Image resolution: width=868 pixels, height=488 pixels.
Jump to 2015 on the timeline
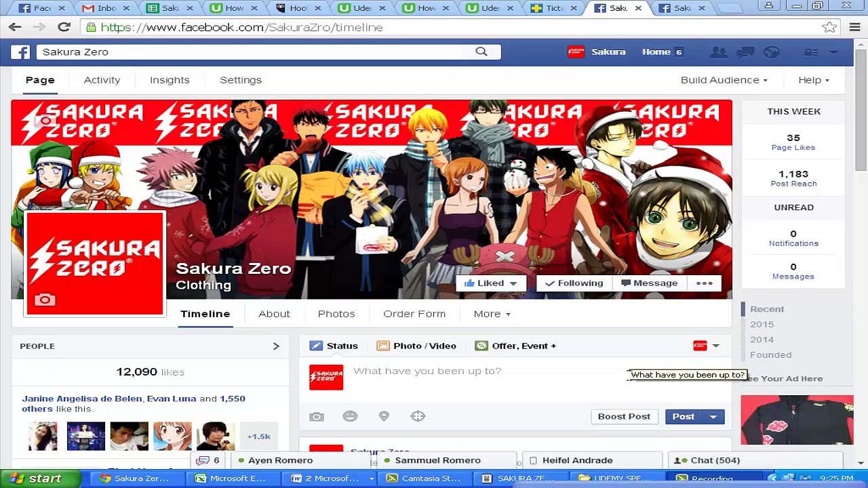tap(762, 325)
